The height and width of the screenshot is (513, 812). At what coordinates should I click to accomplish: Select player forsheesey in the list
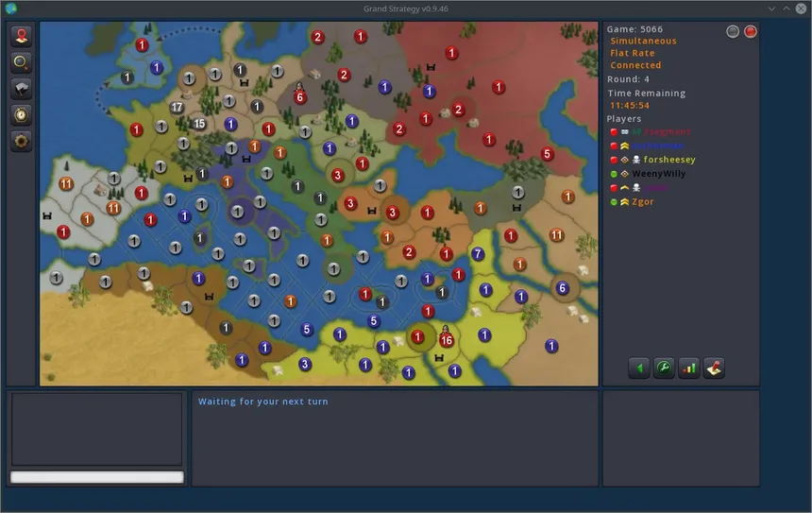[669, 160]
